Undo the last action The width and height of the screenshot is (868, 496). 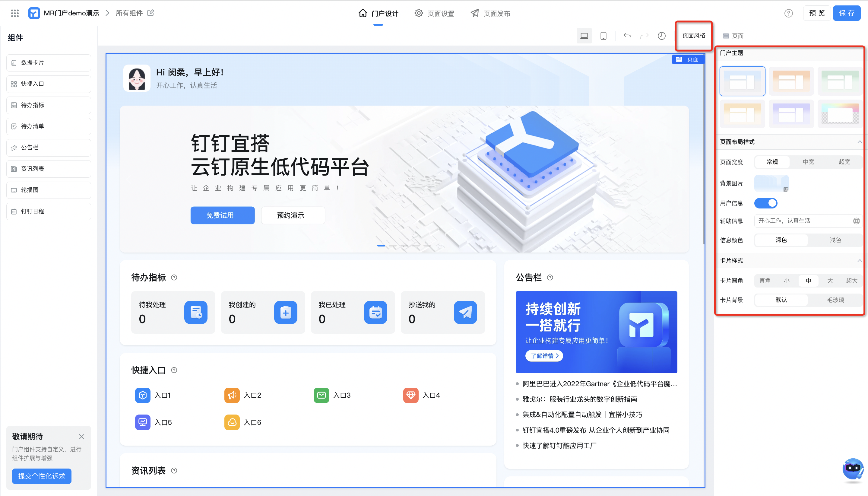(627, 36)
